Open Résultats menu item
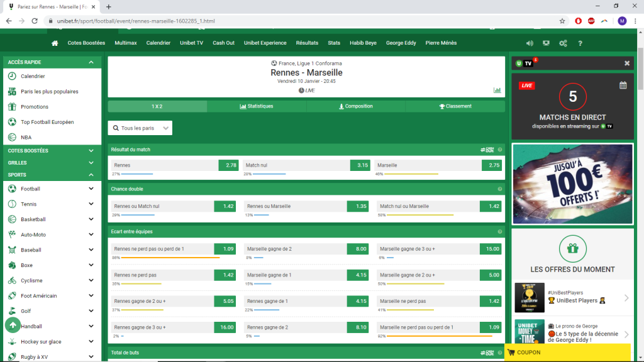Viewport: 644px width, 362px height. tap(307, 43)
